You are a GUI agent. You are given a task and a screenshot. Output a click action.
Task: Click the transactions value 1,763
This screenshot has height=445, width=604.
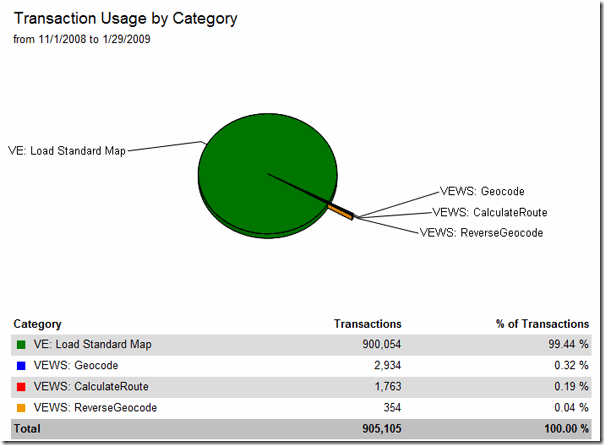click(x=388, y=386)
